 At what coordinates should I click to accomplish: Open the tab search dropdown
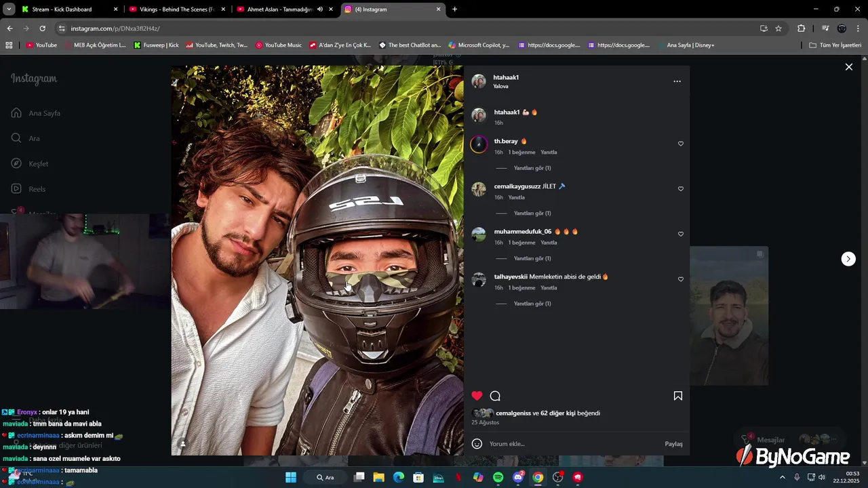click(9, 9)
